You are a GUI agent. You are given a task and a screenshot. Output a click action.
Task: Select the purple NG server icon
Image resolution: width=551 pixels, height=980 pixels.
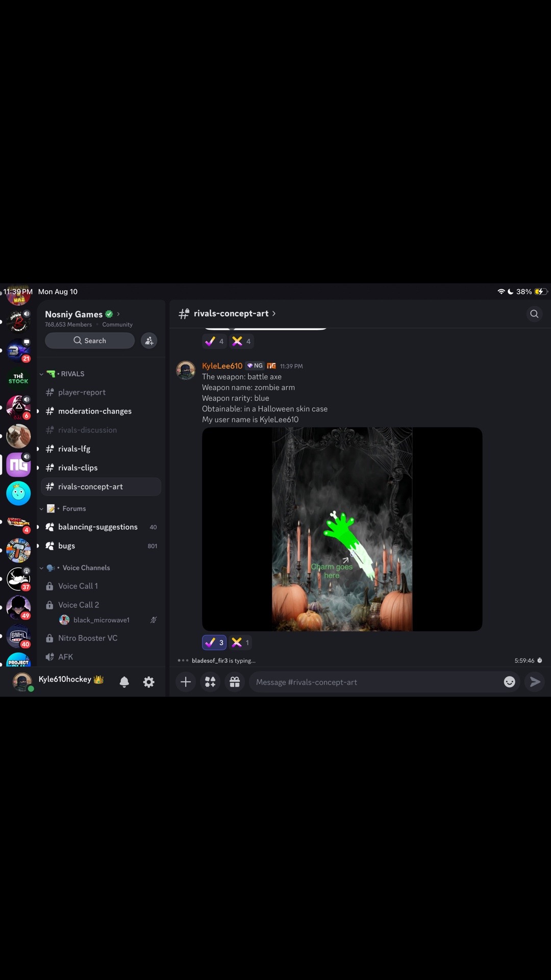point(18,464)
